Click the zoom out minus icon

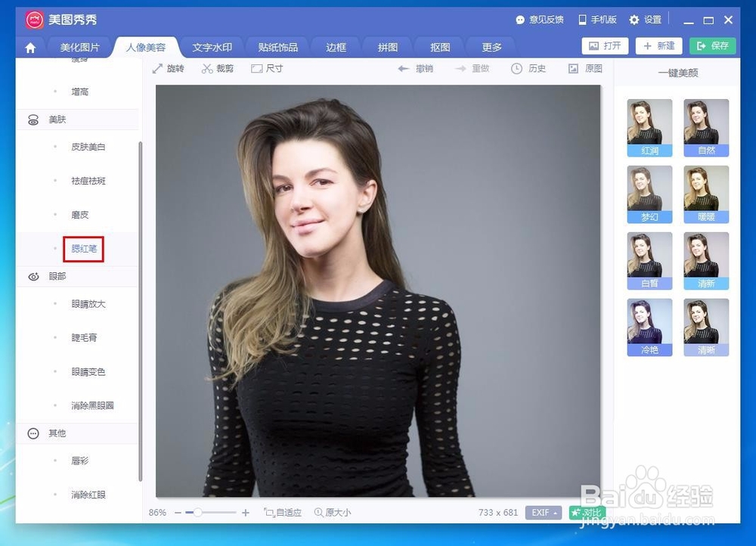[178, 513]
